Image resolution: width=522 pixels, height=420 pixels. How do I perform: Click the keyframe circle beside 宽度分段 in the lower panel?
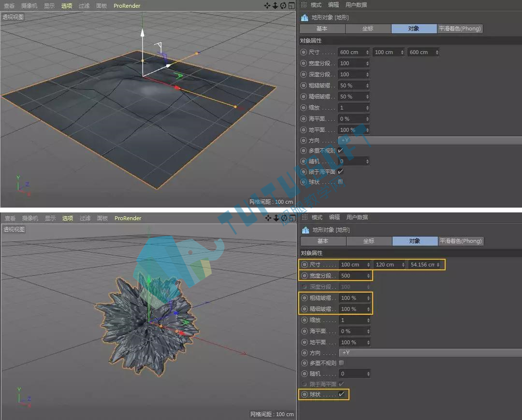click(x=304, y=276)
